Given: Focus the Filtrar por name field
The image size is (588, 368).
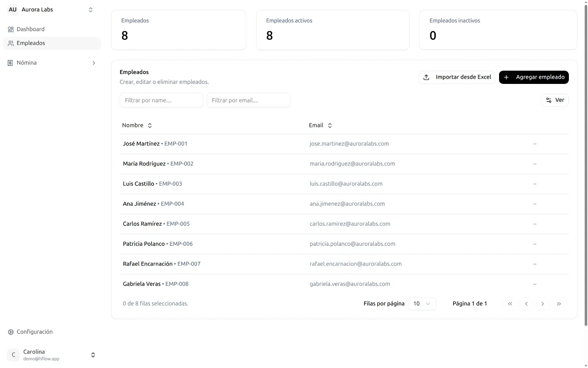Looking at the screenshot, I should [x=161, y=100].
